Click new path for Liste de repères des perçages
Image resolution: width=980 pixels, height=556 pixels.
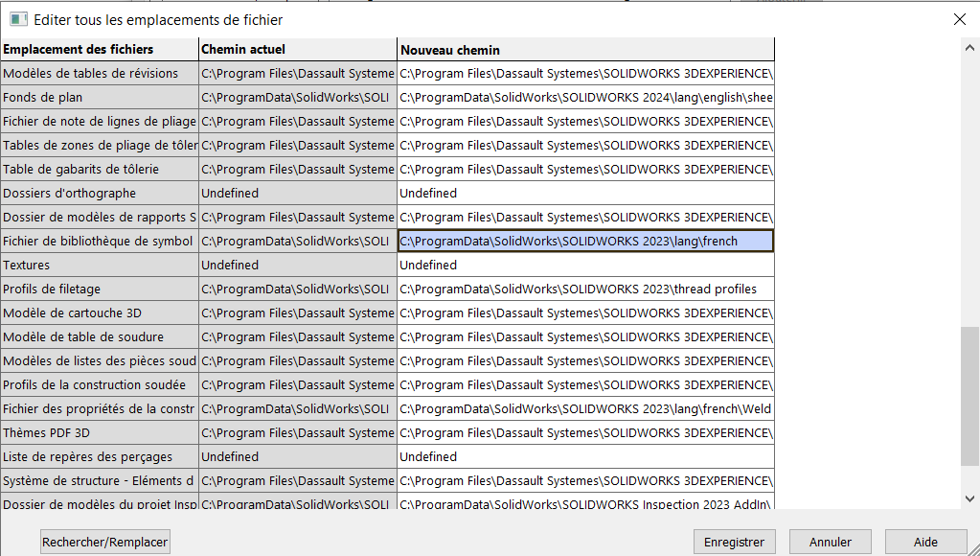[x=584, y=457]
